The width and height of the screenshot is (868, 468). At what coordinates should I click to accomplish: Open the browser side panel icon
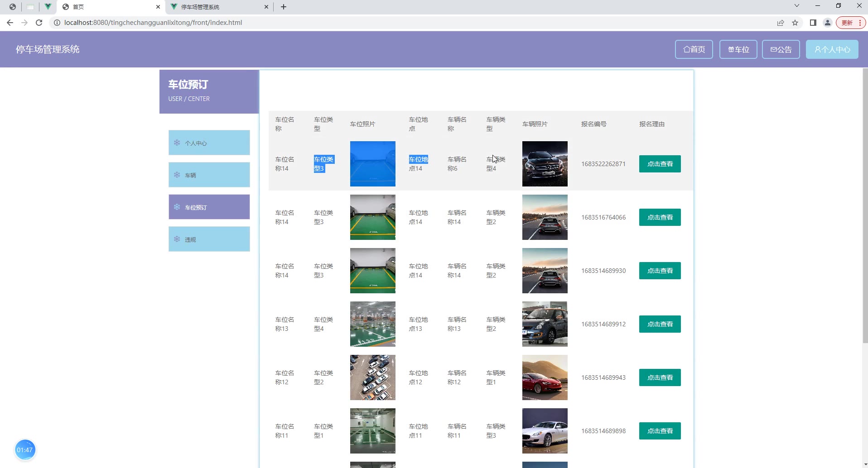[x=813, y=23]
